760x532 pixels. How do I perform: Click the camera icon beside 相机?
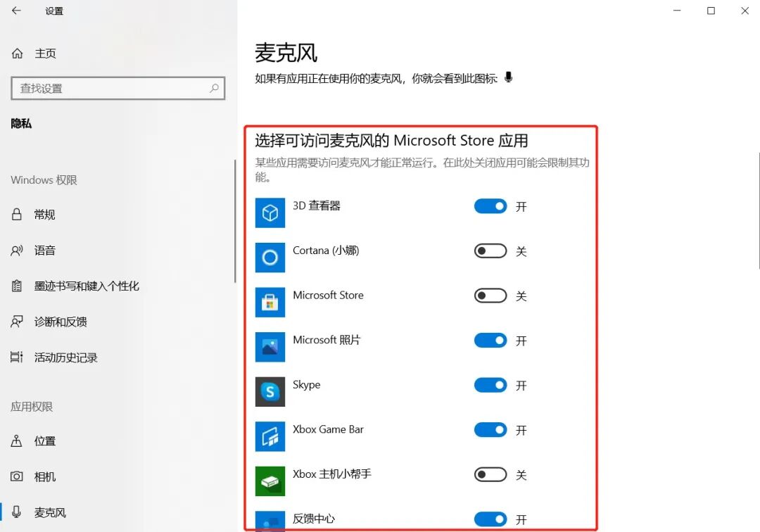coord(16,476)
